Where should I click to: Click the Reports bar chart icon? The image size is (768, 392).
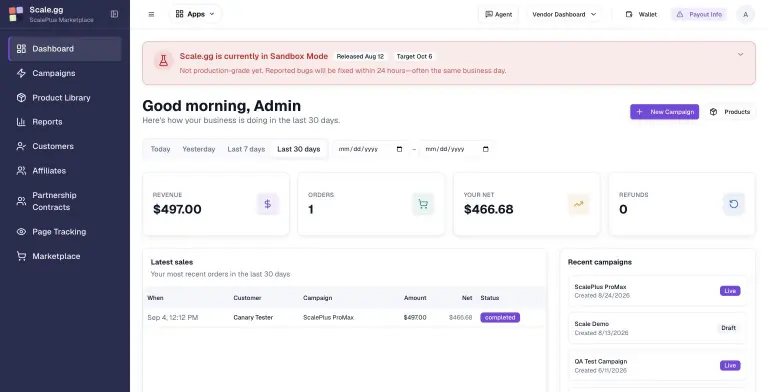[x=21, y=122]
